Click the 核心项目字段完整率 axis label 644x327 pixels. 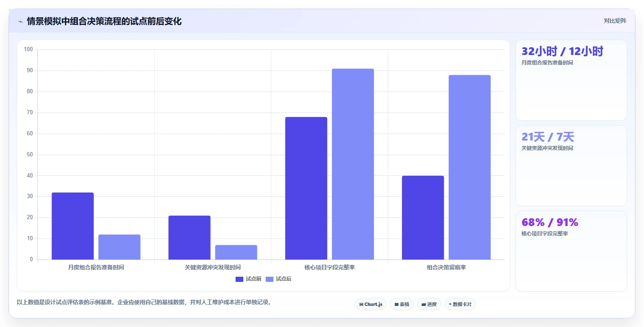click(x=330, y=267)
